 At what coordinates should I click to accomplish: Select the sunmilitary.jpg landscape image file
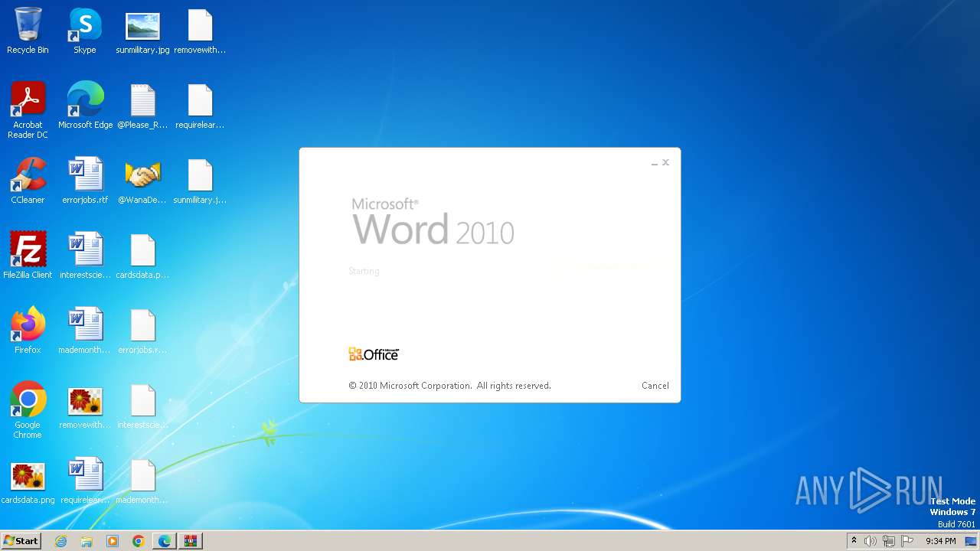142,31
